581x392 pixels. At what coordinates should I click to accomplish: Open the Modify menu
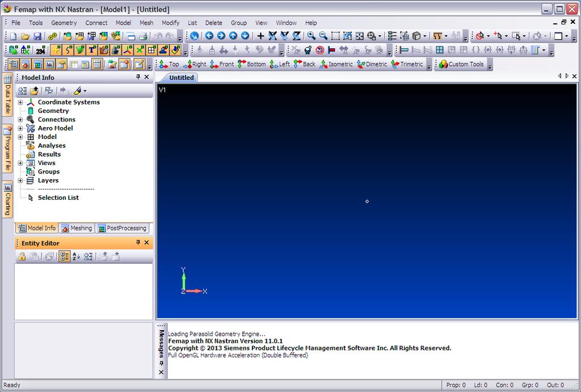(x=170, y=23)
